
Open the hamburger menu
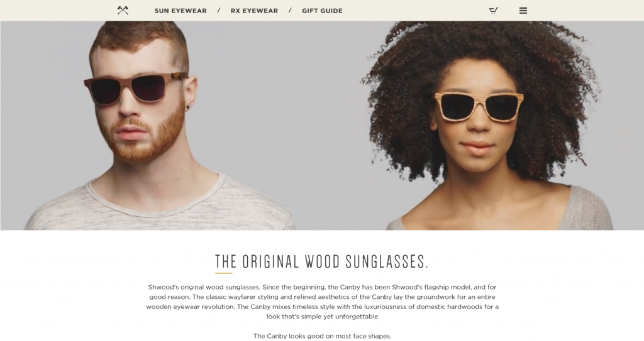523,11
